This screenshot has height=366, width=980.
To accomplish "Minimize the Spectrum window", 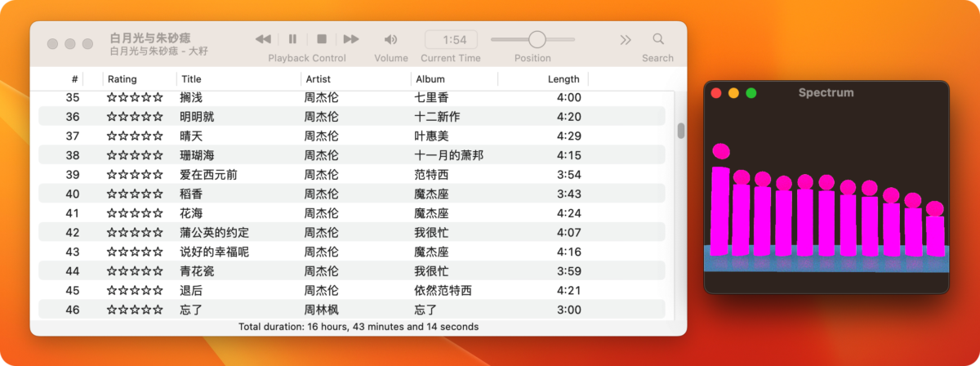I will coord(733,93).
